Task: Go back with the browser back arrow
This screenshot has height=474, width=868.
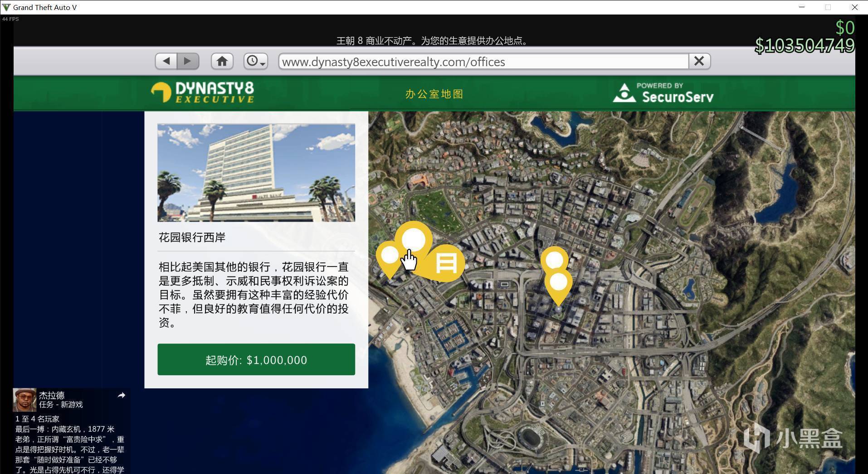Action: coord(166,61)
